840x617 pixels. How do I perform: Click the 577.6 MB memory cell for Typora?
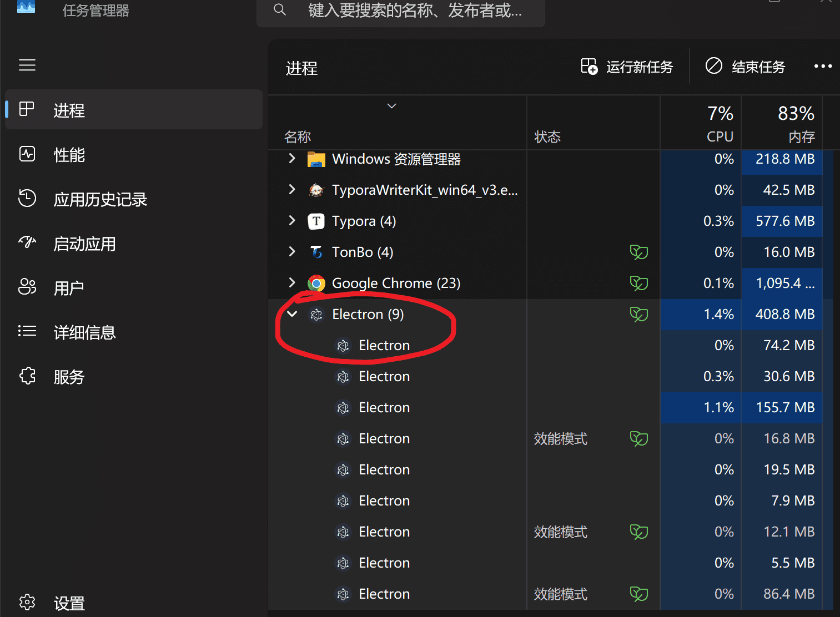click(x=782, y=221)
